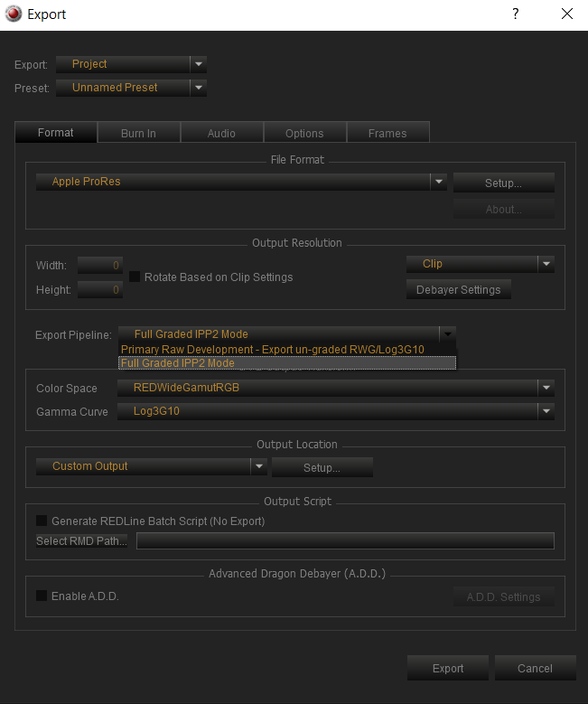Click the Export button at bottom
The width and height of the screenshot is (588, 704).
coord(448,668)
